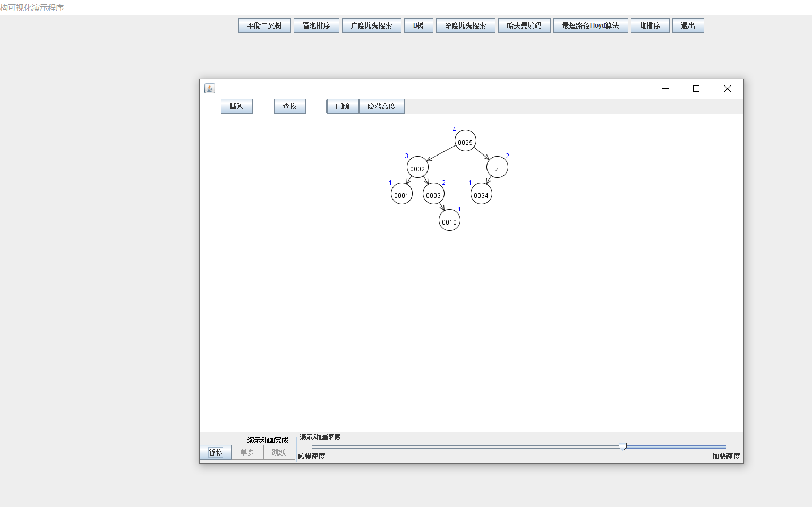Open the 冒泡排序 demo
Image resolution: width=812 pixels, height=507 pixels.
coord(316,25)
